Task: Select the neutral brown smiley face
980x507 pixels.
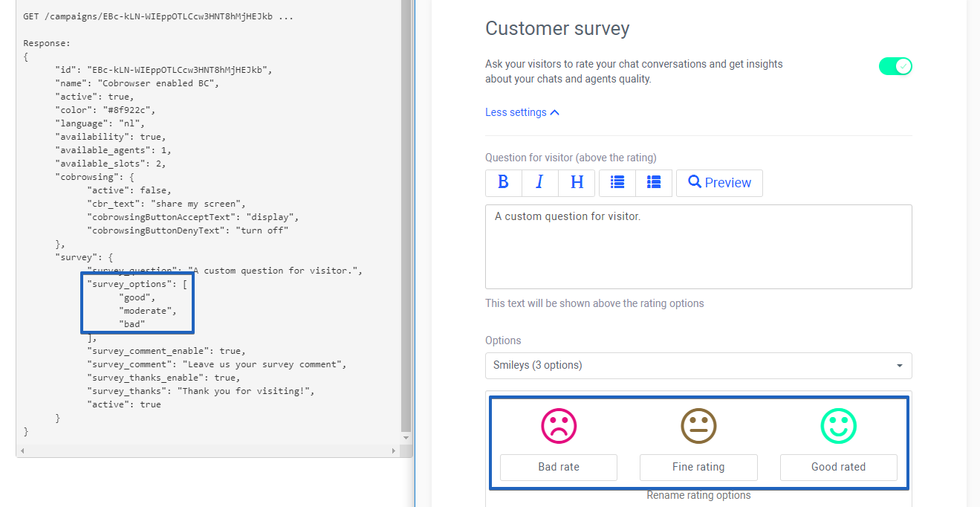Action: pyautogui.click(x=698, y=426)
